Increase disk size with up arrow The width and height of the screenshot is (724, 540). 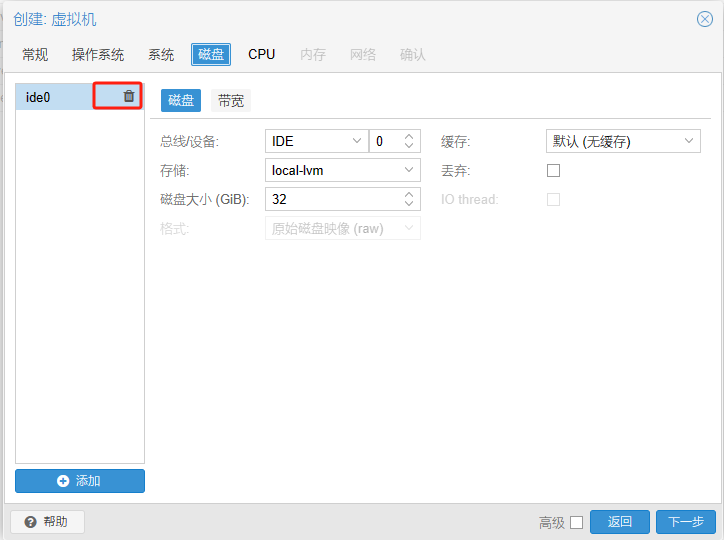click(409, 195)
